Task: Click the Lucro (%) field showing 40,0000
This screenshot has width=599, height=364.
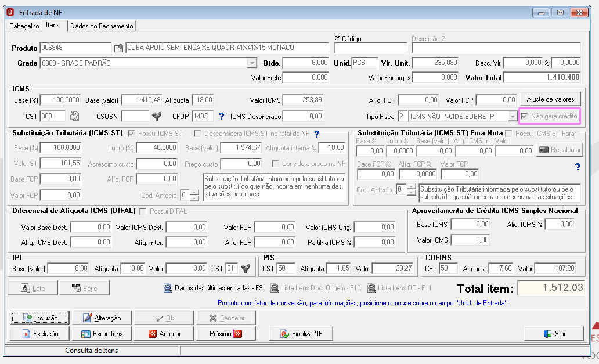Action: tap(157, 147)
